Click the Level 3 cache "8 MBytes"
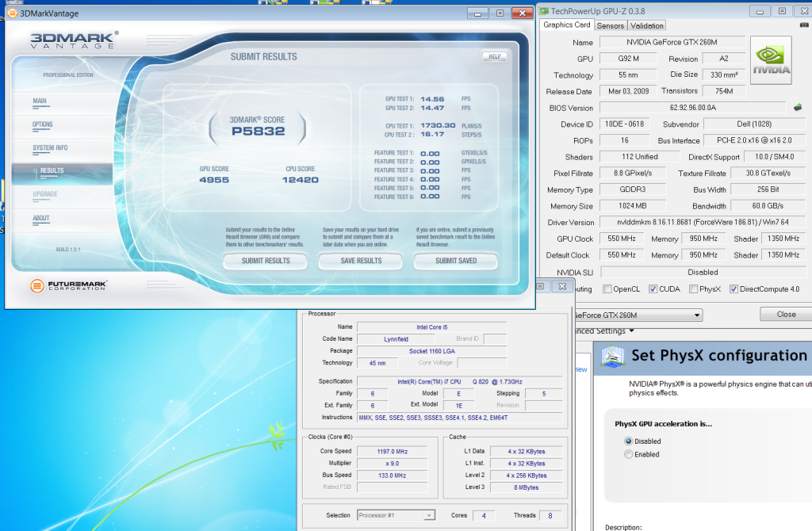Viewport: 812px width, 531px height. (x=527, y=487)
